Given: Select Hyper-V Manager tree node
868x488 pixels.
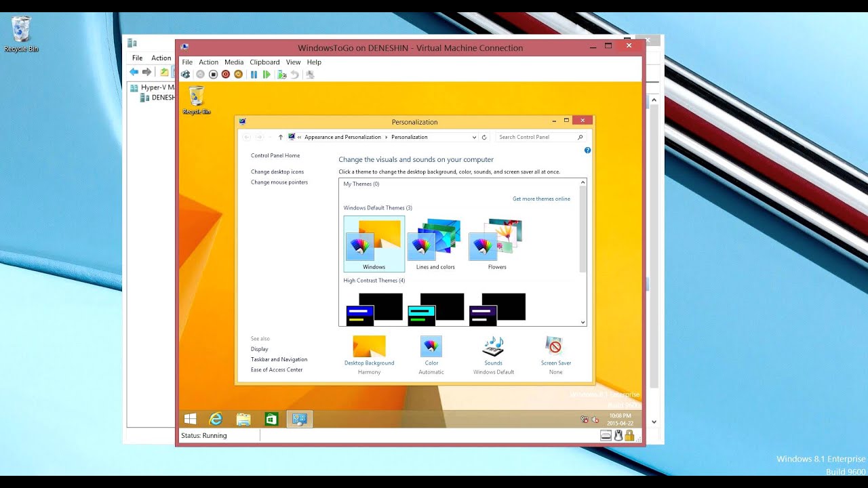Looking at the screenshot, I should (152, 87).
